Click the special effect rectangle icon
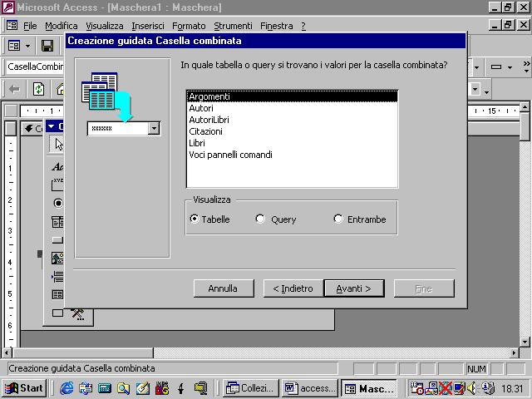The width and height of the screenshot is (532, 399). pos(496,67)
